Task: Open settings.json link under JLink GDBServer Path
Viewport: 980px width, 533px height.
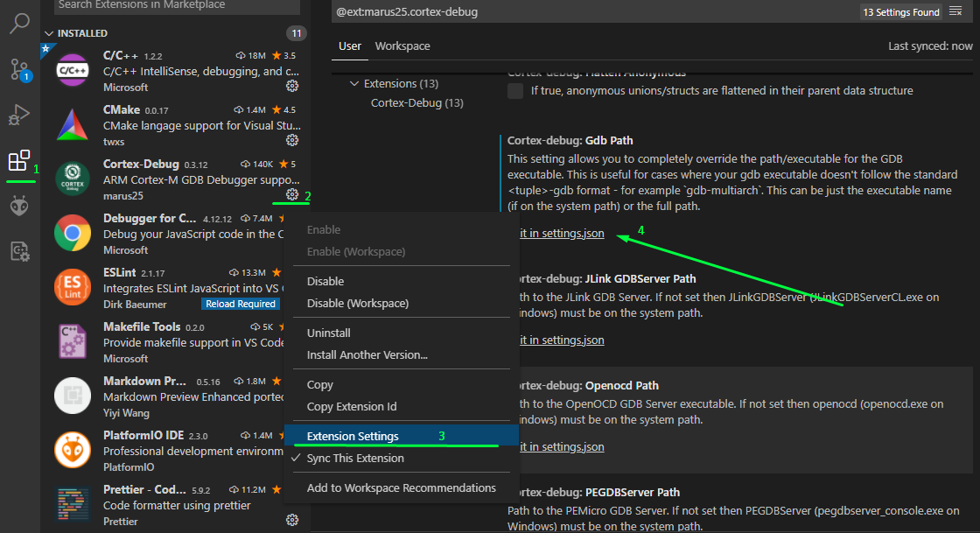Action: (561, 340)
